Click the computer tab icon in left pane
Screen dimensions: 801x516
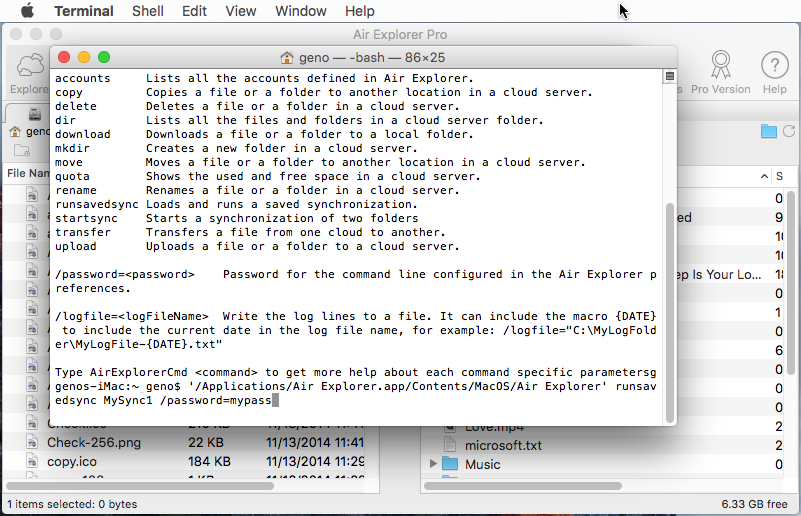coord(35,113)
